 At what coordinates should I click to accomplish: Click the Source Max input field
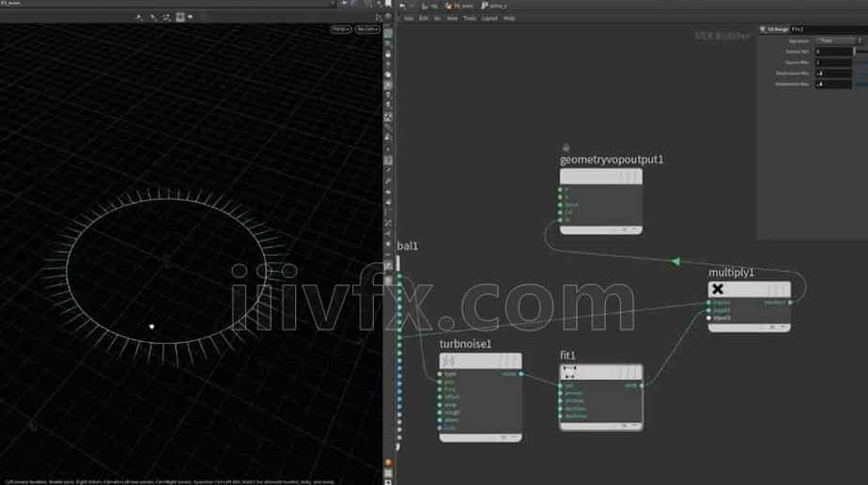[x=833, y=63]
